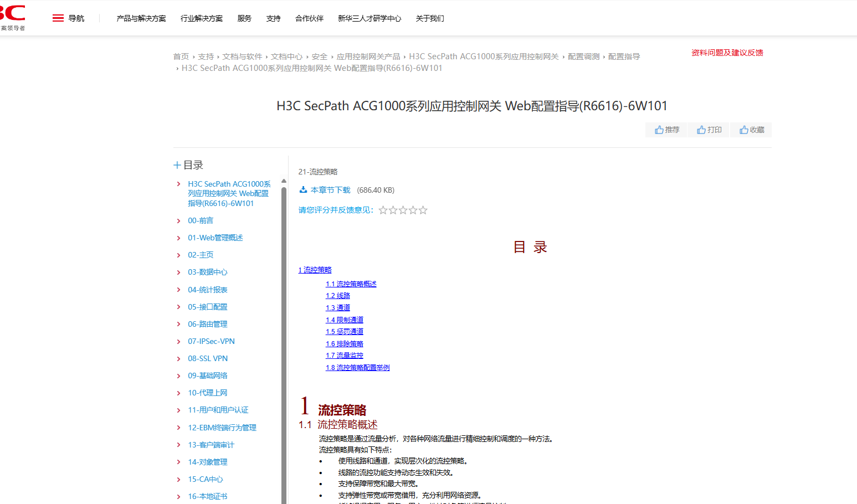Open 04-统计报表 in the sidebar tree
Screen dimensions: 857x504
tap(208, 290)
